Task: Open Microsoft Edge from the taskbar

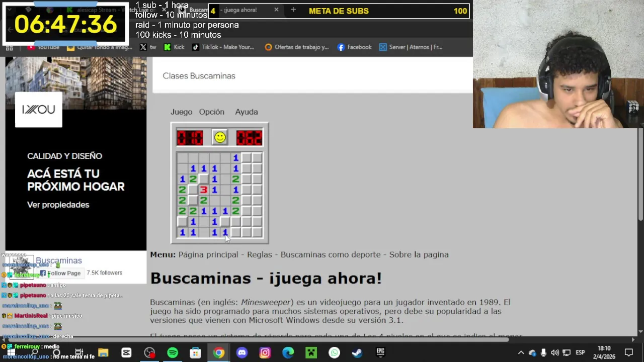Action: tap(288, 352)
